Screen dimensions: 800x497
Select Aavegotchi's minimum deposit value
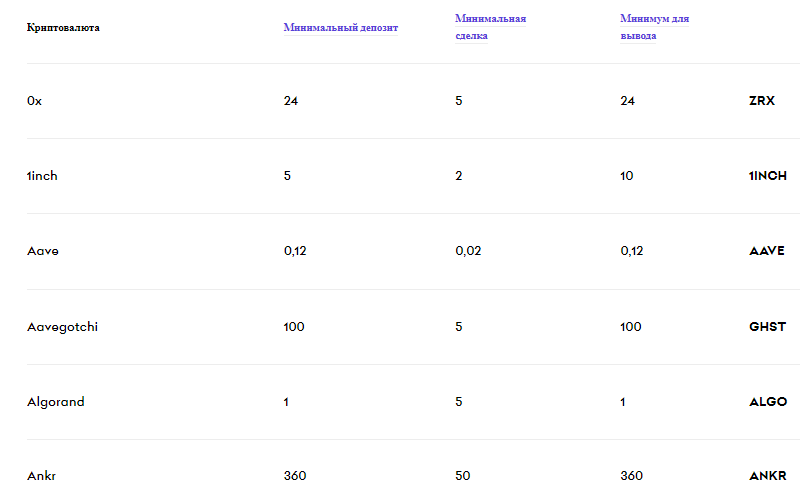pyautogui.click(x=294, y=327)
